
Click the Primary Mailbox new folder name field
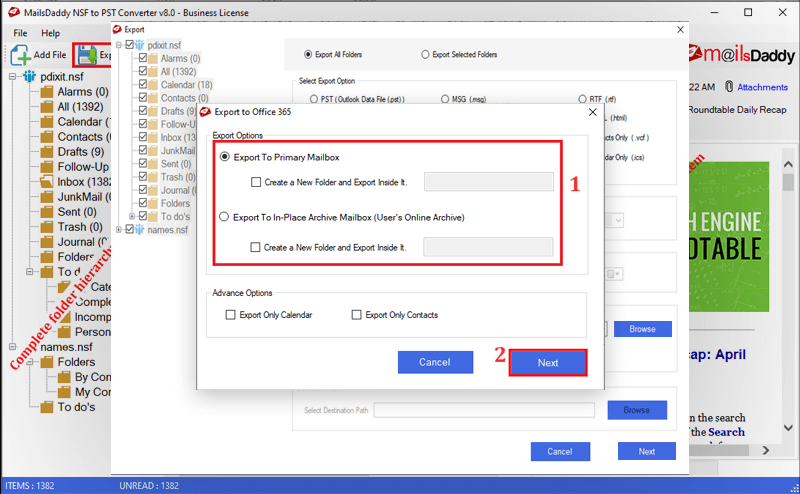[x=489, y=182]
